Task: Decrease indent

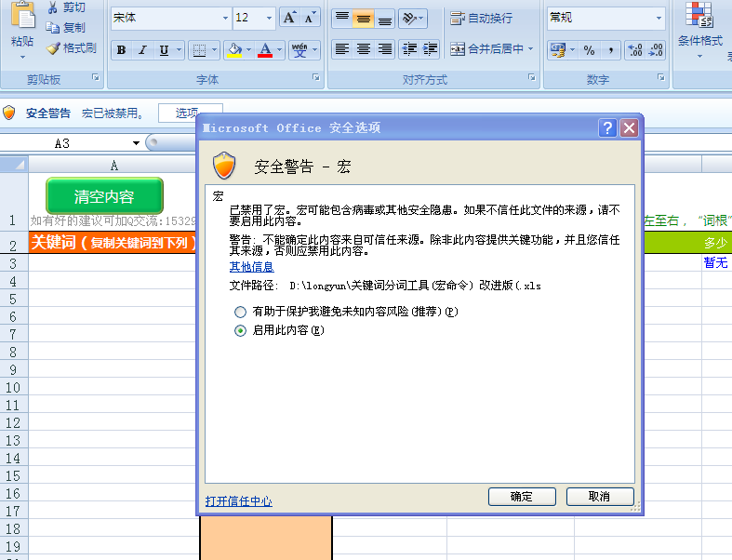Action: click(409, 48)
